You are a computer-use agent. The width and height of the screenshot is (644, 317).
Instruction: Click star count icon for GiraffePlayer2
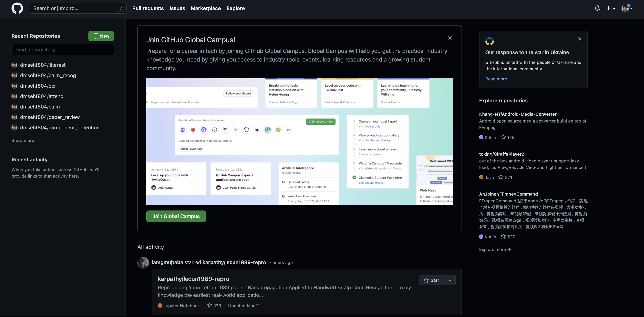(x=501, y=177)
